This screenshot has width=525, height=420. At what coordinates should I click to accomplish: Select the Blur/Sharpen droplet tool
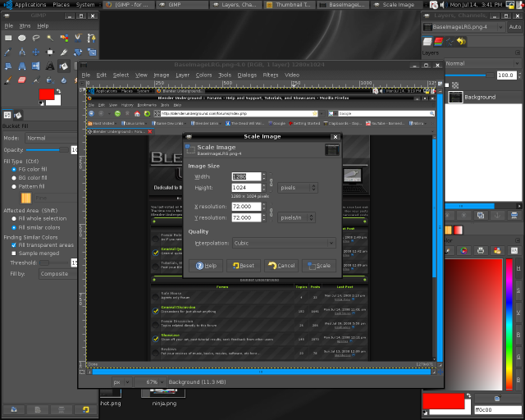tap(64, 80)
